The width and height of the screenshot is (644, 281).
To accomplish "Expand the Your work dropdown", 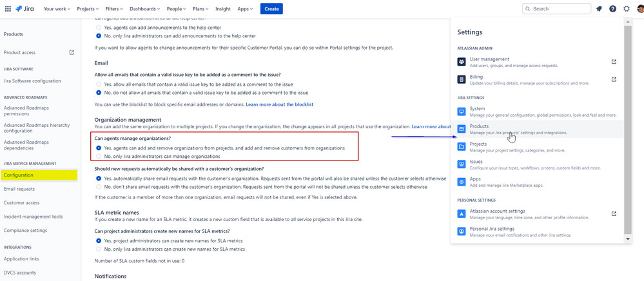I will [57, 8].
